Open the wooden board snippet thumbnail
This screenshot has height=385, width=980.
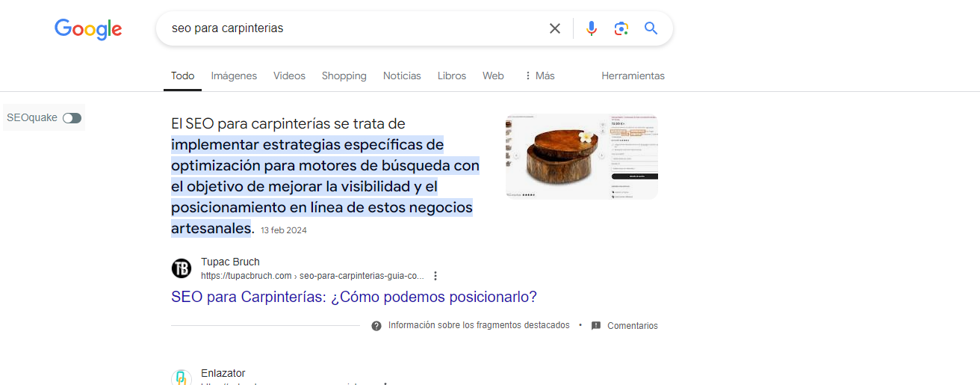tap(582, 156)
